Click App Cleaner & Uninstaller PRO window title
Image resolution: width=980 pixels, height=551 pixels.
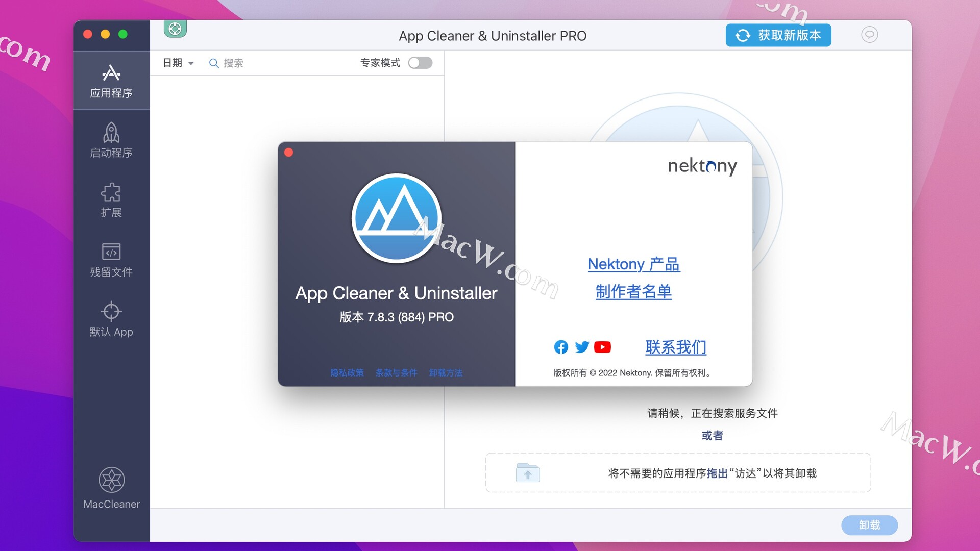click(x=493, y=36)
